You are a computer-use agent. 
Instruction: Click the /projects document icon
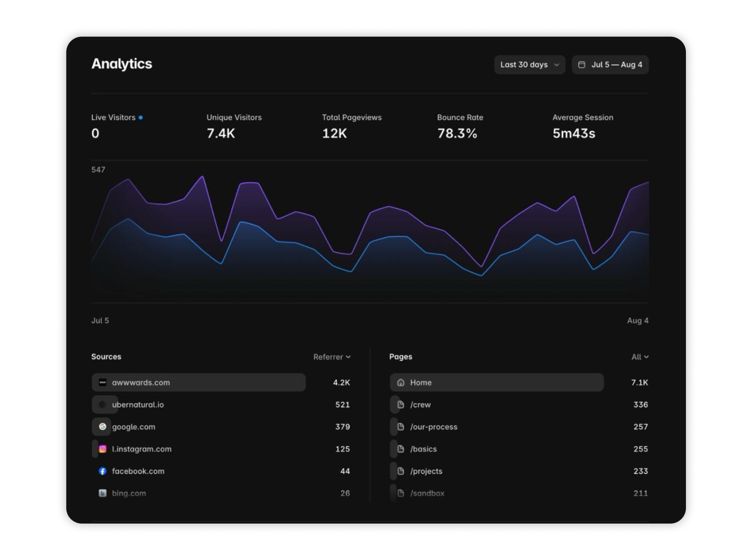(401, 471)
